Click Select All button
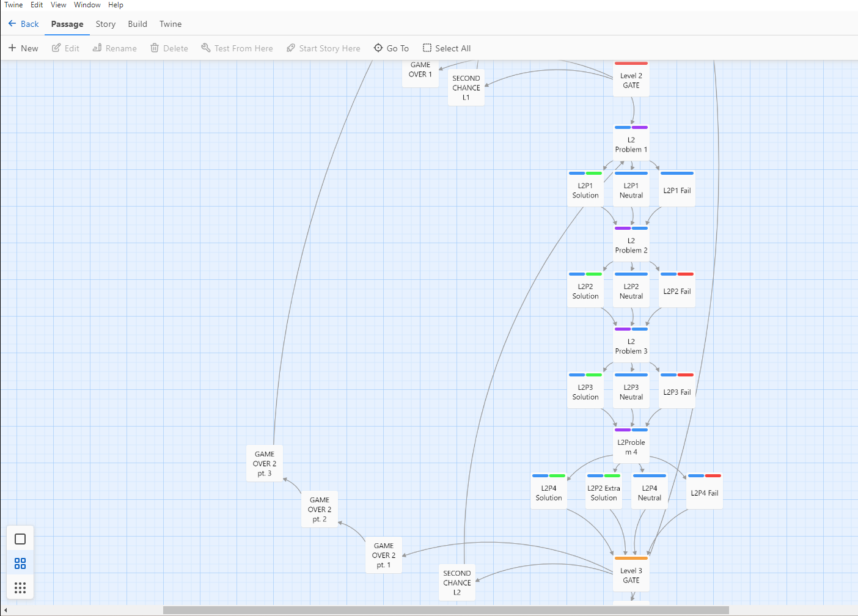 point(447,48)
